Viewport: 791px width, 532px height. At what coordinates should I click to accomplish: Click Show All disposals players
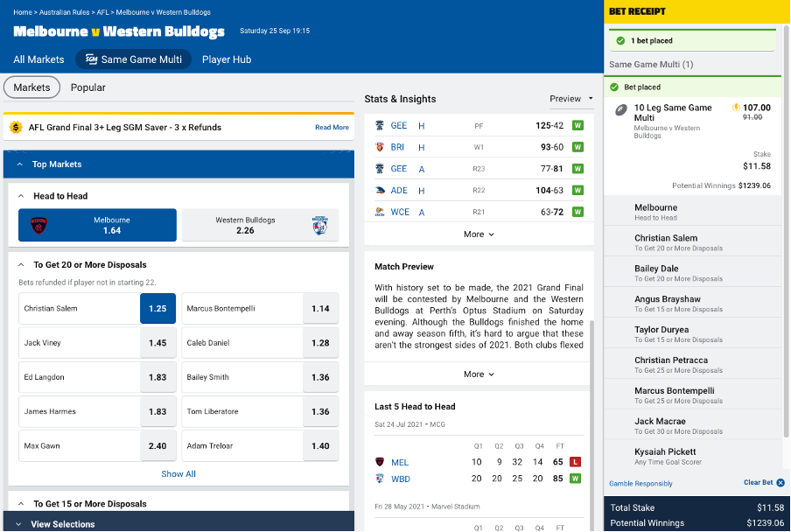pos(178,474)
